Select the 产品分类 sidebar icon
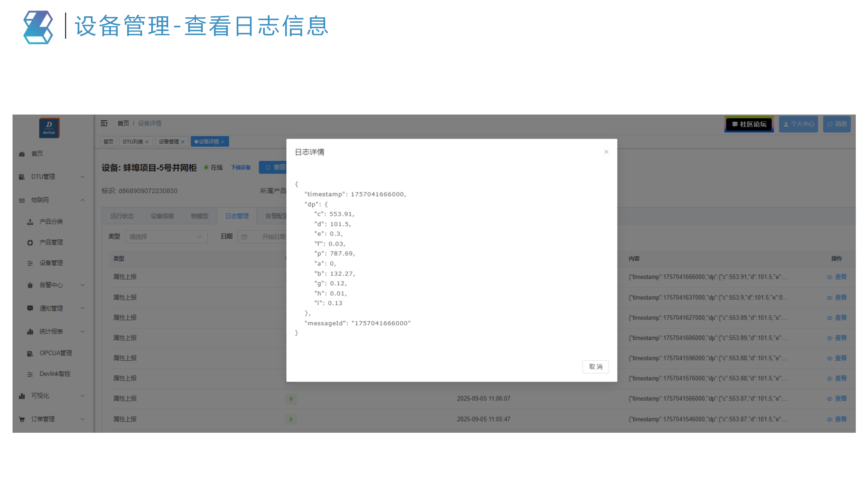Image resolution: width=868 pixels, height=488 pixels. click(x=30, y=221)
